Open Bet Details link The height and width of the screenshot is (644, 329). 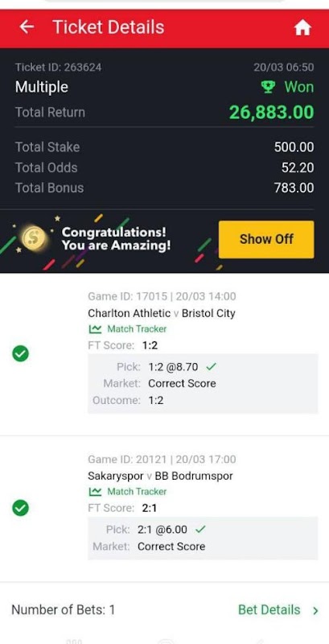(269, 610)
